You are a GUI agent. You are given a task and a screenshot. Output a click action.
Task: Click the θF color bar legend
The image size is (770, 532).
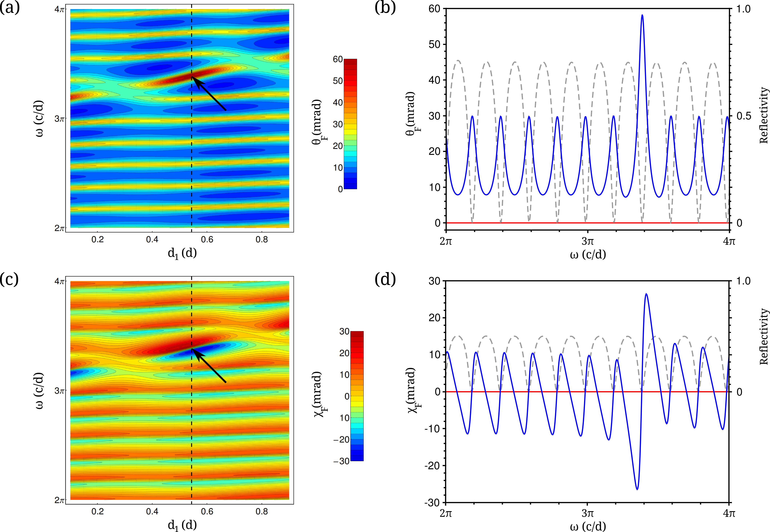click(x=350, y=124)
